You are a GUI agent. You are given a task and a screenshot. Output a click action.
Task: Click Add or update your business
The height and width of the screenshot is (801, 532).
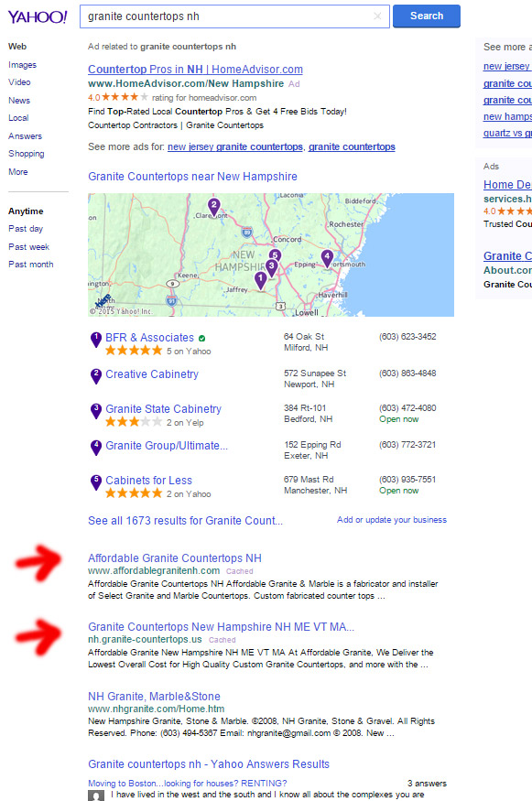pos(392,520)
